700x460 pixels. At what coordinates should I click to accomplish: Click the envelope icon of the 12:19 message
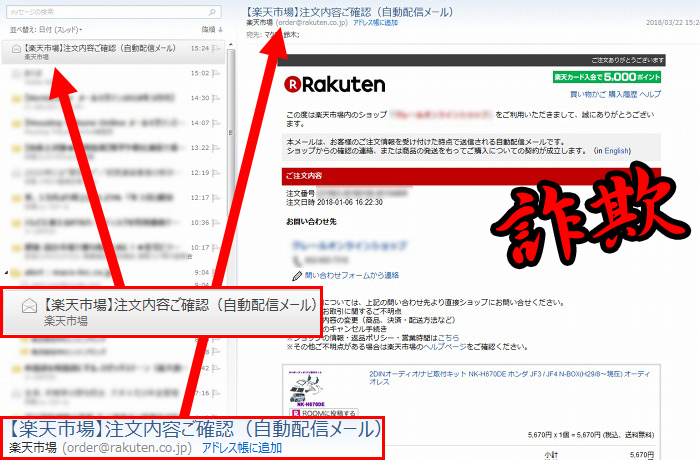pos(16,173)
